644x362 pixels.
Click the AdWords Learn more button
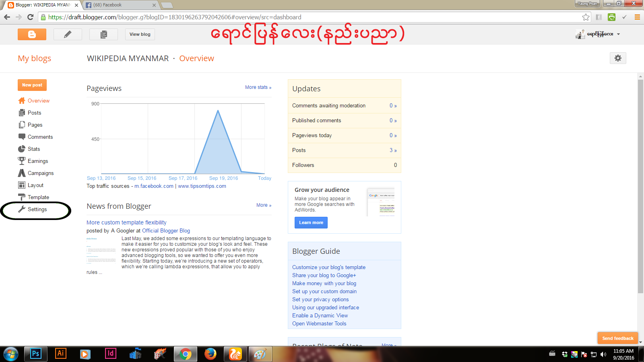click(x=311, y=223)
